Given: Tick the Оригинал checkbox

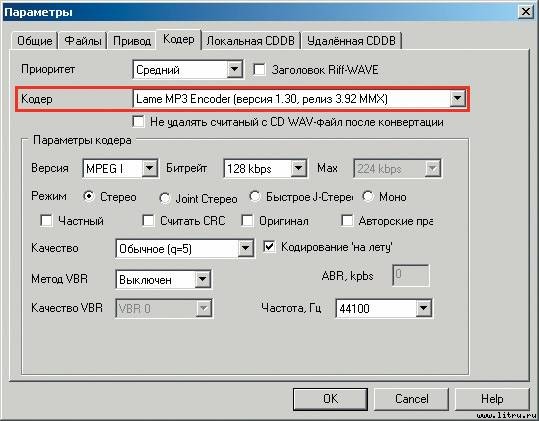Looking at the screenshot, I should pos(247,220).
